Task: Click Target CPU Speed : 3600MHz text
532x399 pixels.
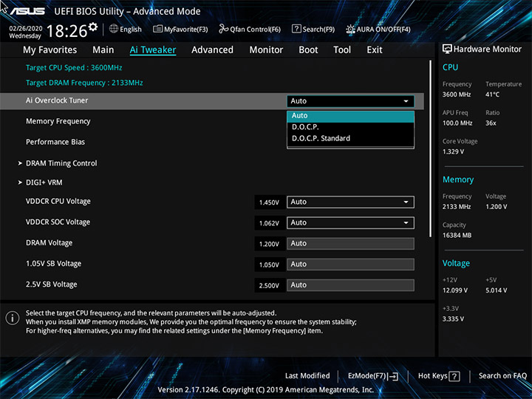Action: (74, 67)
